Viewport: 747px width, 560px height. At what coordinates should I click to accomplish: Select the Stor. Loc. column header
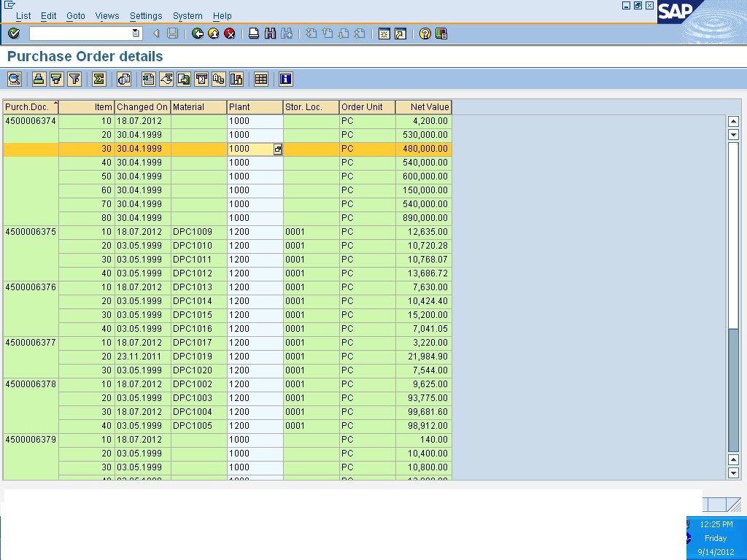(x=311, y=107)
